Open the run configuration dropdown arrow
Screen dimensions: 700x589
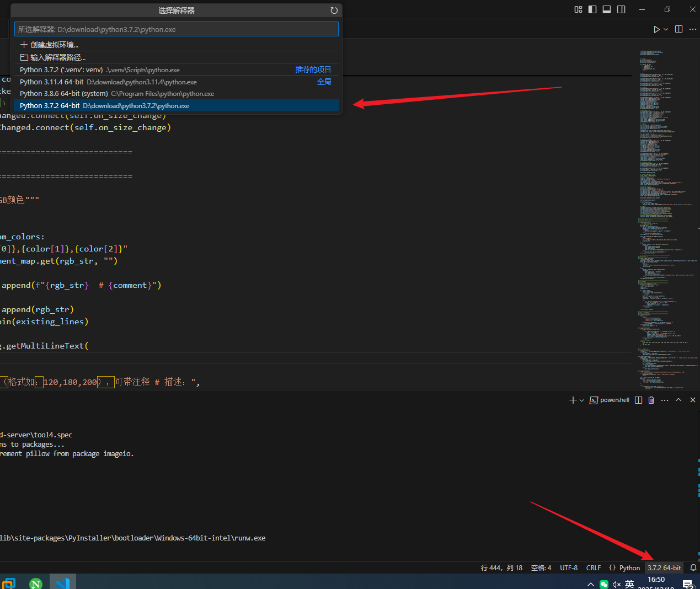click(x=665, y=29)
